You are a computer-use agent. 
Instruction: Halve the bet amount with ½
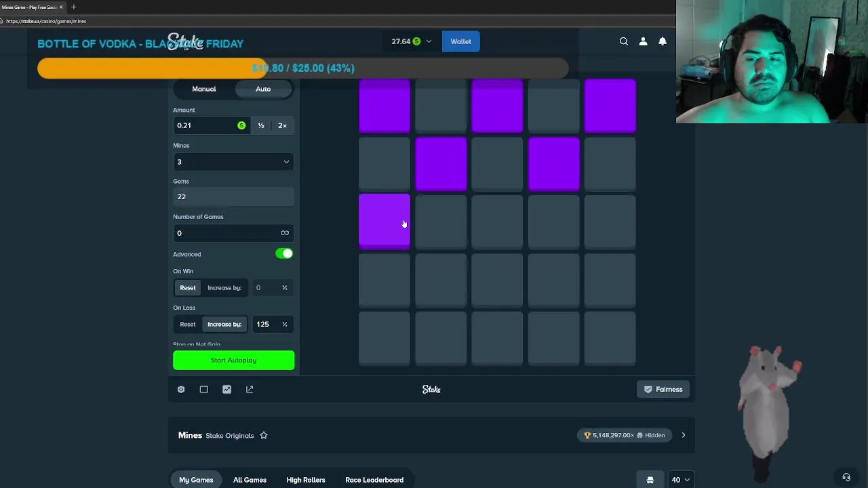click(x=261, y=125)
